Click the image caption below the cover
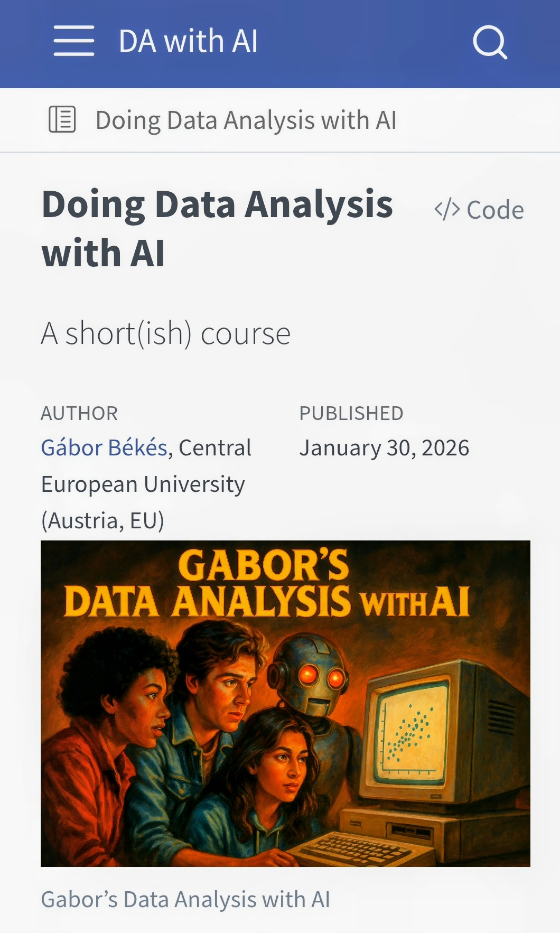This screenshot has height=933, width=560. tap(185, 899)
